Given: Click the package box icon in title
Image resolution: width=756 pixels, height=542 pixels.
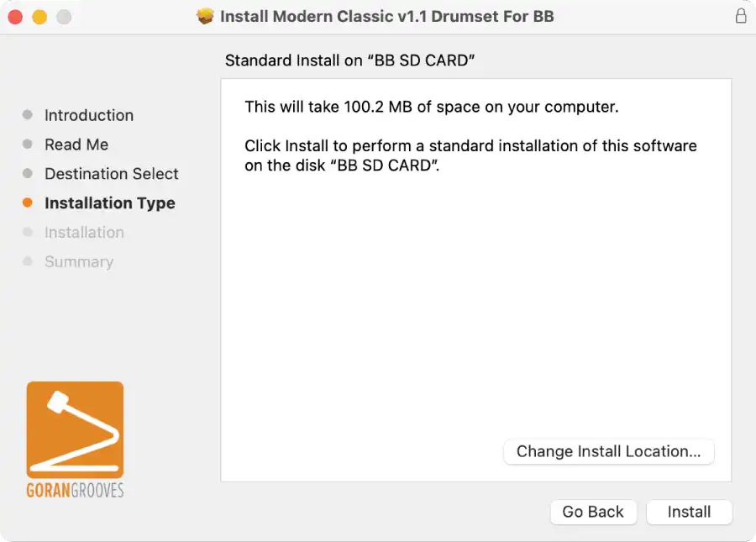Looking at the screenshot, I should [205, 17].
